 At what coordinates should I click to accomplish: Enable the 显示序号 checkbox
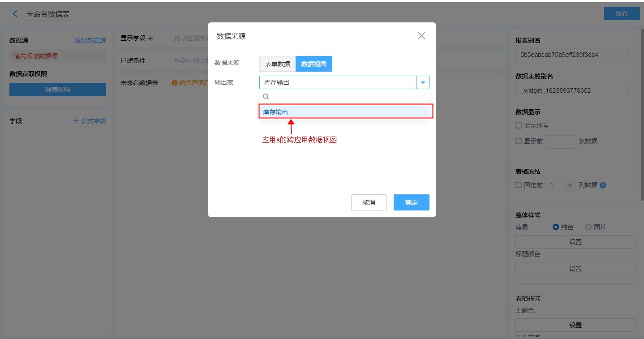tap(519, 125)
